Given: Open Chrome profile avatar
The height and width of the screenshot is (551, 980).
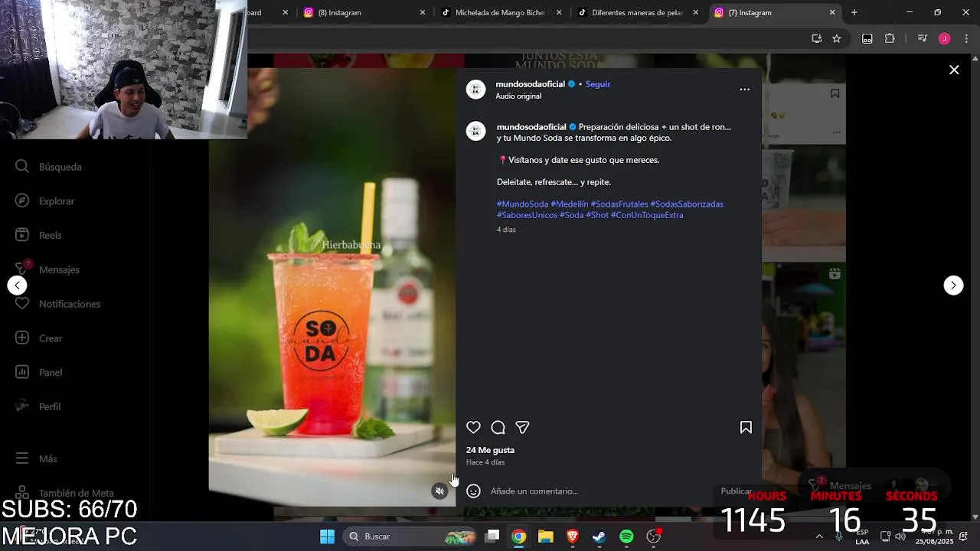Looking at the screenshot, I should pyautogui.click(x=944, y=38).
